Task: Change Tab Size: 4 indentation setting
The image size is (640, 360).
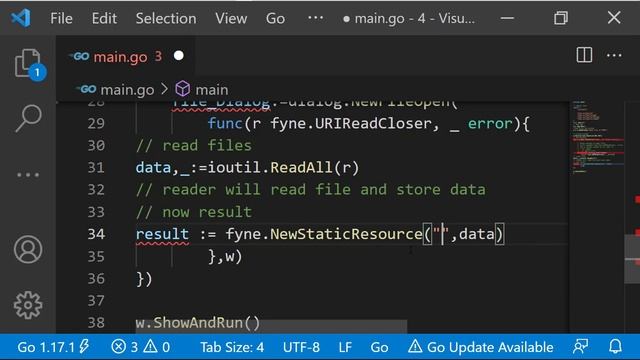Action: pos(232,347)
